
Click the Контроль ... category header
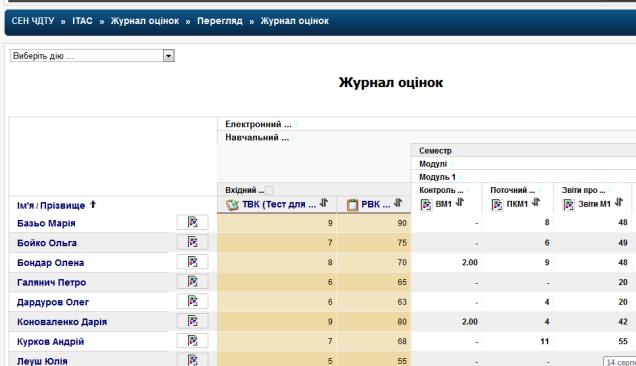[441, 190]
